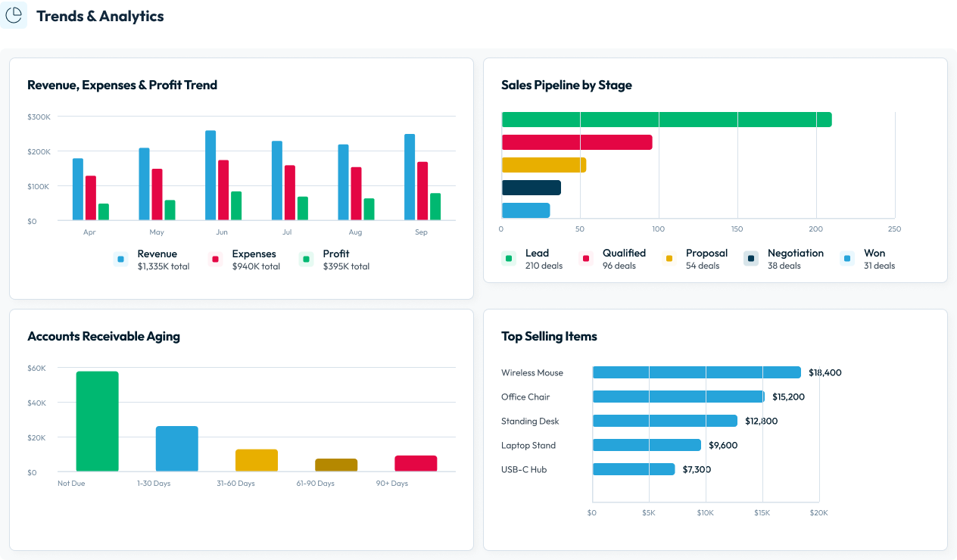
Task: Click the April Revenue bar
Action: click(78, 189)
